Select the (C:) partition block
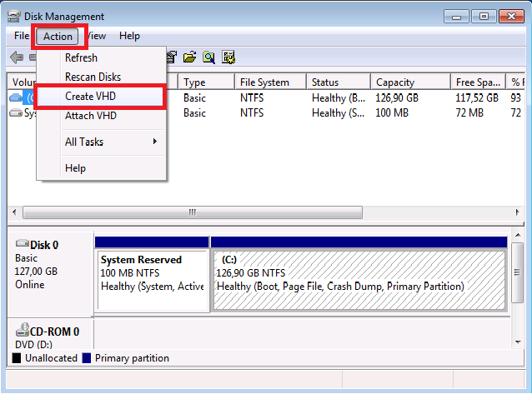The height and width of the screenshot is (394, 532). click(x=359, y=279)
